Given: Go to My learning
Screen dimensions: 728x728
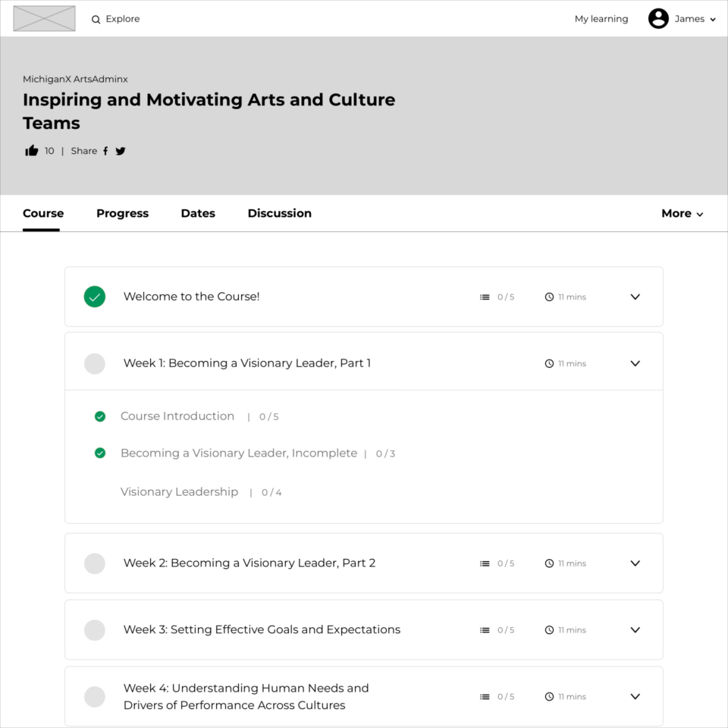Looking at the screenshot, I should [601, 18].
